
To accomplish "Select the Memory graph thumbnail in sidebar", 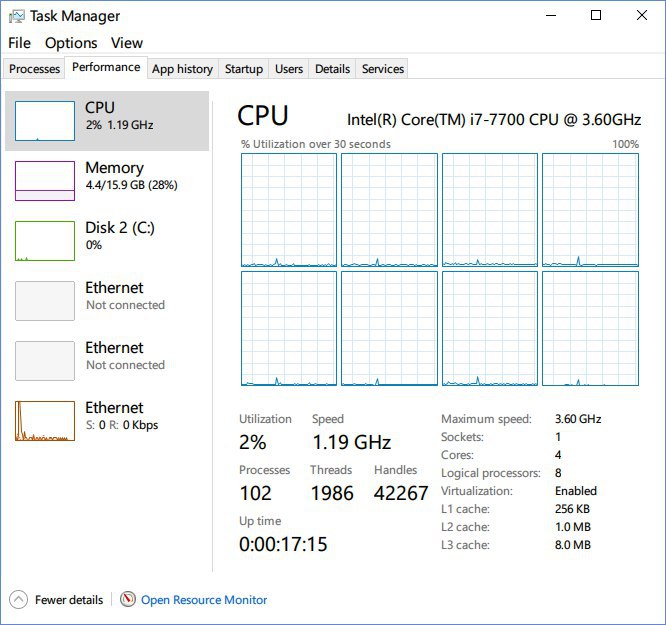I will click(45, 181).
